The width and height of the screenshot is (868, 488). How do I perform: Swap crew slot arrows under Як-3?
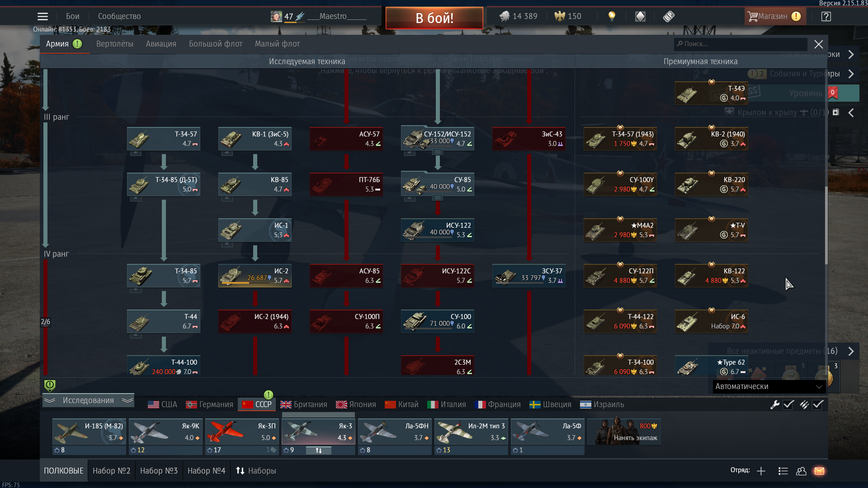coord(319,450)
